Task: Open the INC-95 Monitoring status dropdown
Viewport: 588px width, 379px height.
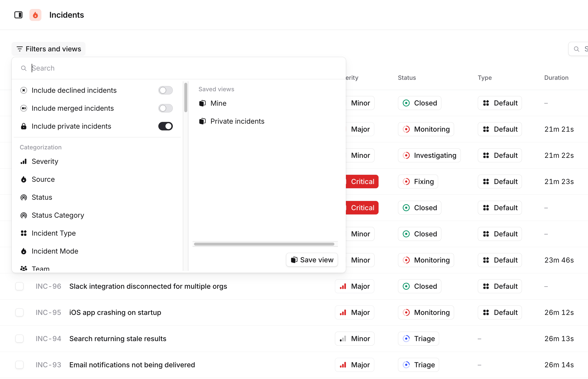Action: pyautogui.click(x=426, y=312)
